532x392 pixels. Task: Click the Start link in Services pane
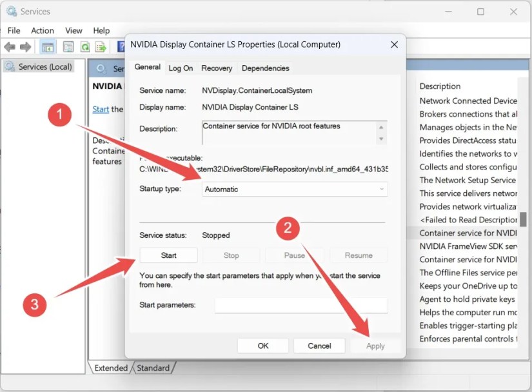pyautogui.click(x=101, y=109)
